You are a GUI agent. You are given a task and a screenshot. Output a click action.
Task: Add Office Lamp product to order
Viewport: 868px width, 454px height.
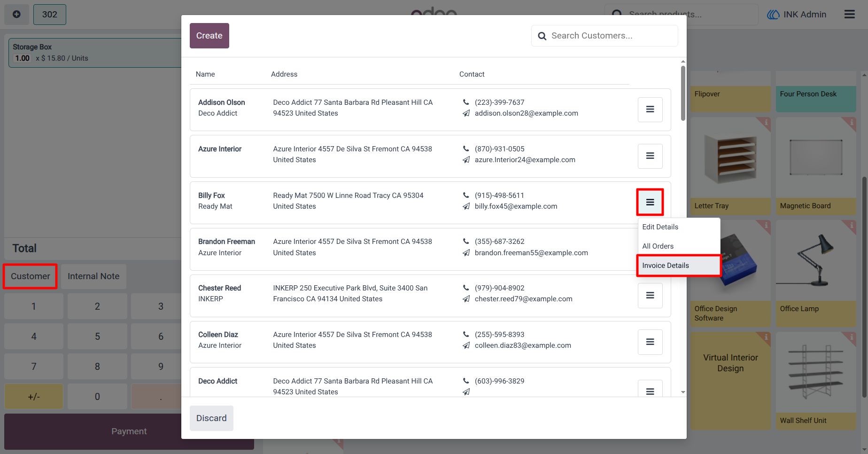(x=816, y=274)
